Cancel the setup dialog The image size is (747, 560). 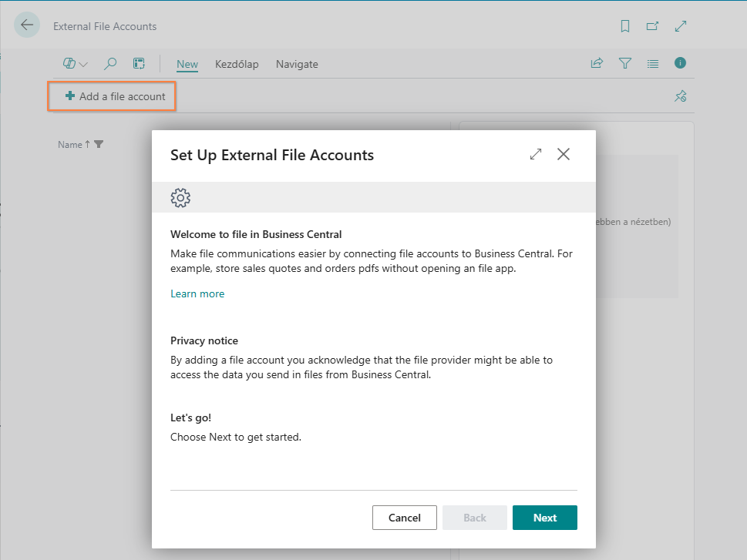tap(404, 518)
